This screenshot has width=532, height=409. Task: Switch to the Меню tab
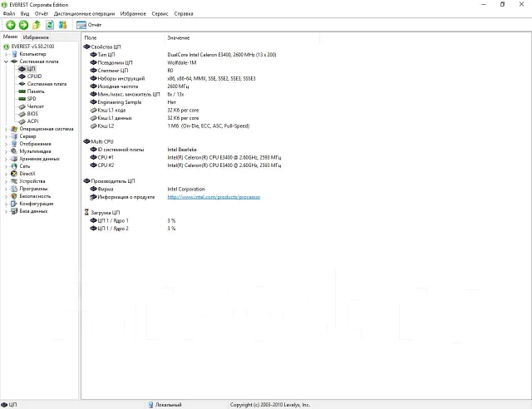(10, 37)
